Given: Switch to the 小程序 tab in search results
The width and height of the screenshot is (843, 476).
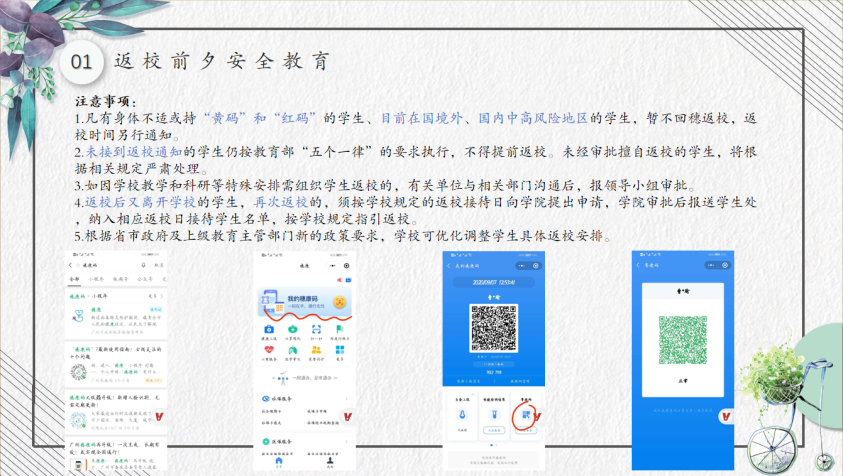Looking at the screenshot, I should (94, 280).
